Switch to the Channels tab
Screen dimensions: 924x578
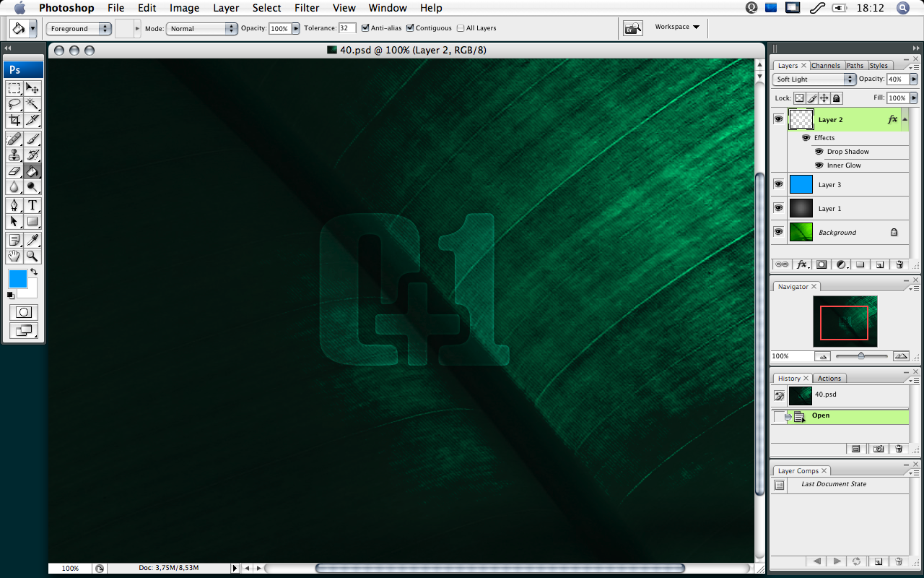pyautogui.click(x=825, y=66)
